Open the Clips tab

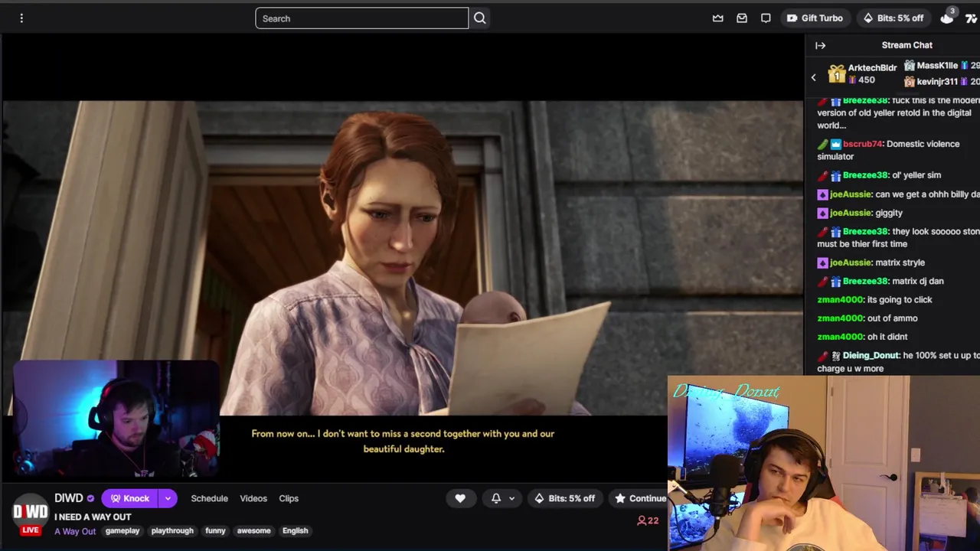pyautogui.click(x=289, y=498)
